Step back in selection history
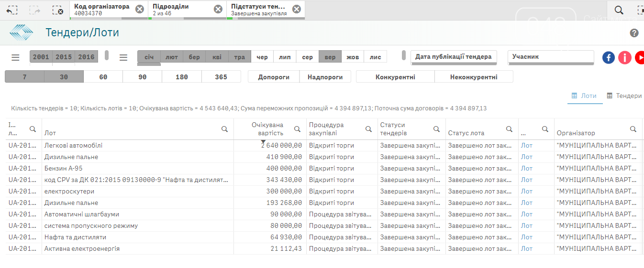644x268 pixels. point(12,10)
